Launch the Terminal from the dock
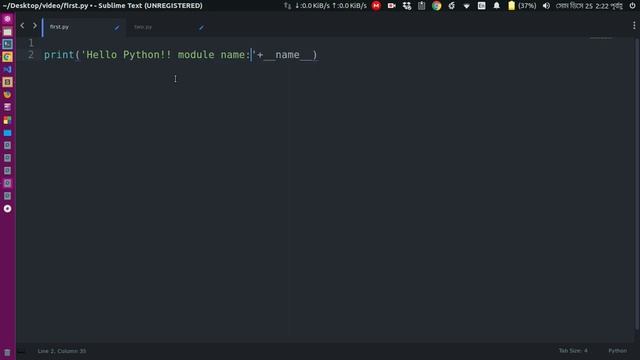640x360 pixels. 7,44
